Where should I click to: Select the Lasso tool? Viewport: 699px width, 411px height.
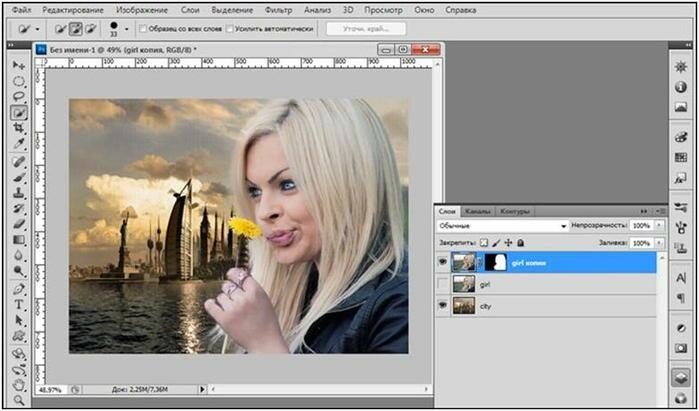[19, 97]
